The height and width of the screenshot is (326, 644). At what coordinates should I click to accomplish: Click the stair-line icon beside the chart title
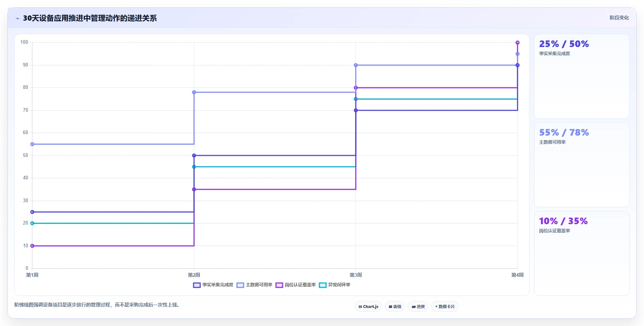(x=18, y=18)
